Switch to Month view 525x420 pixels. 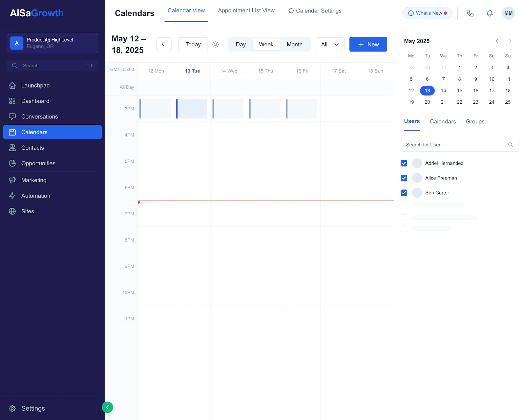(295, 44)
